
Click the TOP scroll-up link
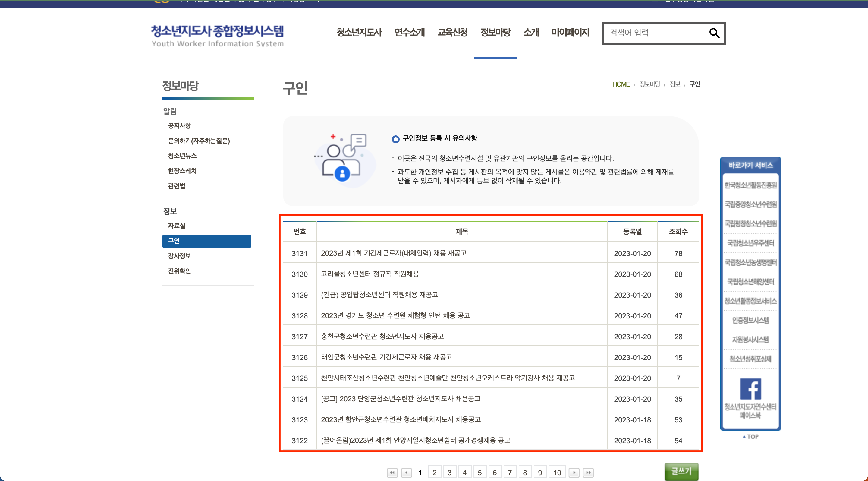coord(750,436)
